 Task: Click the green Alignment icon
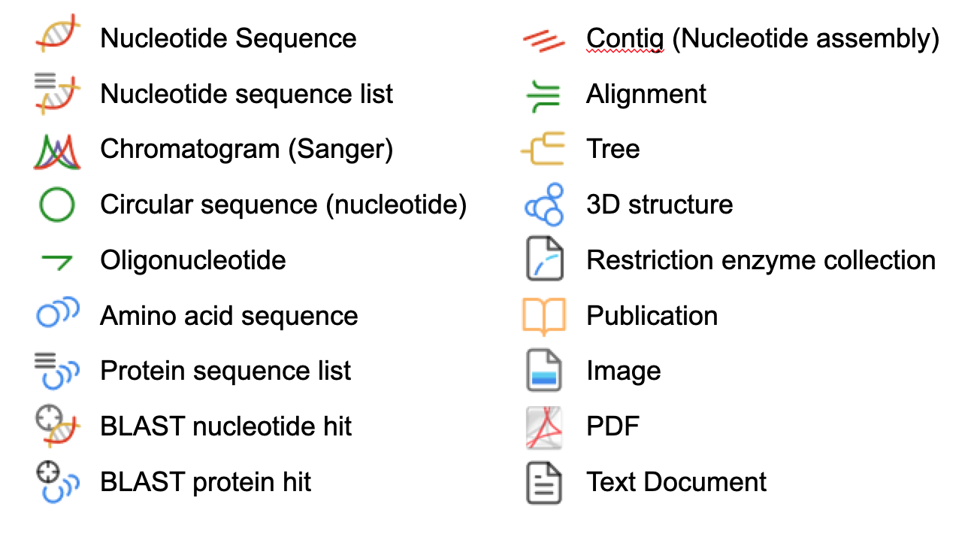point(543,96)
